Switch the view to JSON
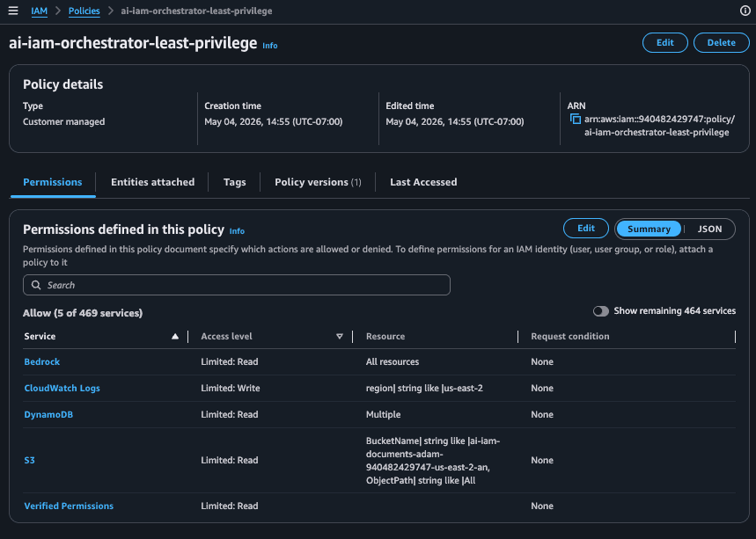756x539 pixels. coord(709,229)
